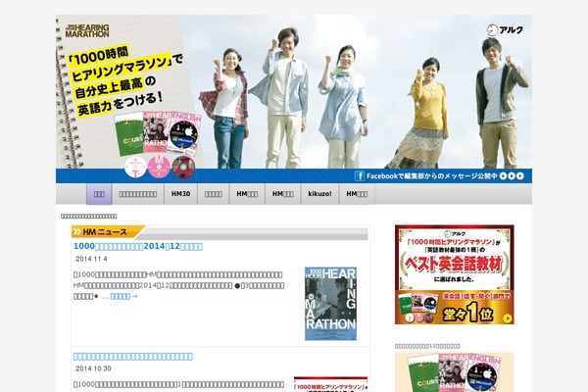Open the HM tab right after the short non-HM tab
The width and height of the screenshot is (588, 392).
coord(247,194)
